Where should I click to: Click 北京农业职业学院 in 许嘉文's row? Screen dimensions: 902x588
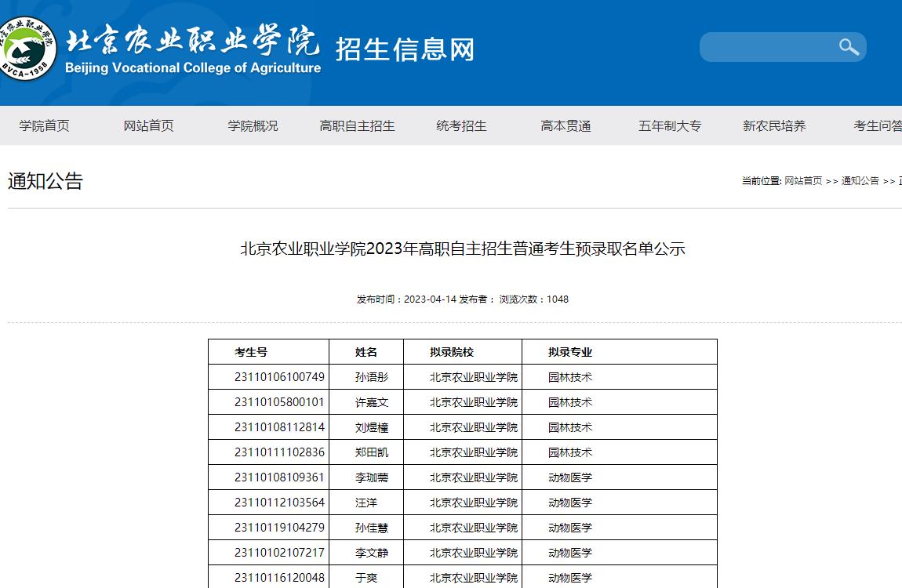click(x=474, y=402)
